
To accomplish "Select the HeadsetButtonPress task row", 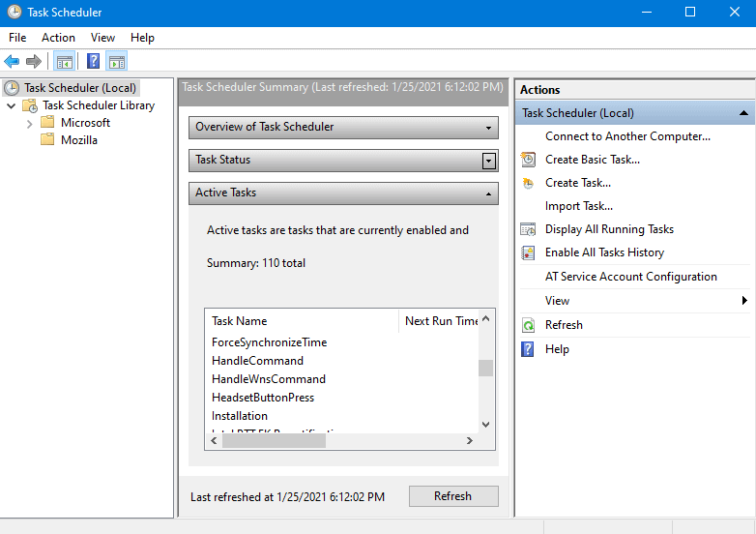I will pyautogui.click(x=263, y=398).
